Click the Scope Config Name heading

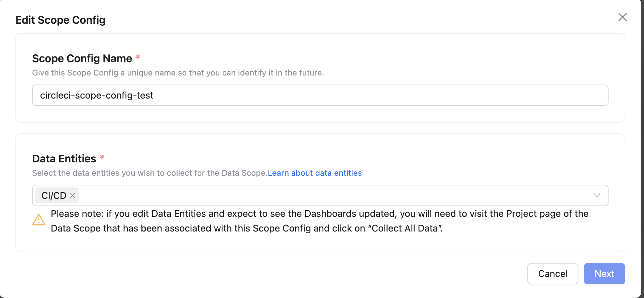(x=82, y=58)
